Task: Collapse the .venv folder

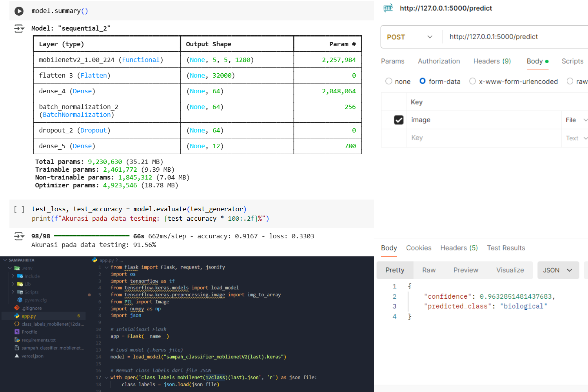Action: pyautogui.click(x=9, y=268)
